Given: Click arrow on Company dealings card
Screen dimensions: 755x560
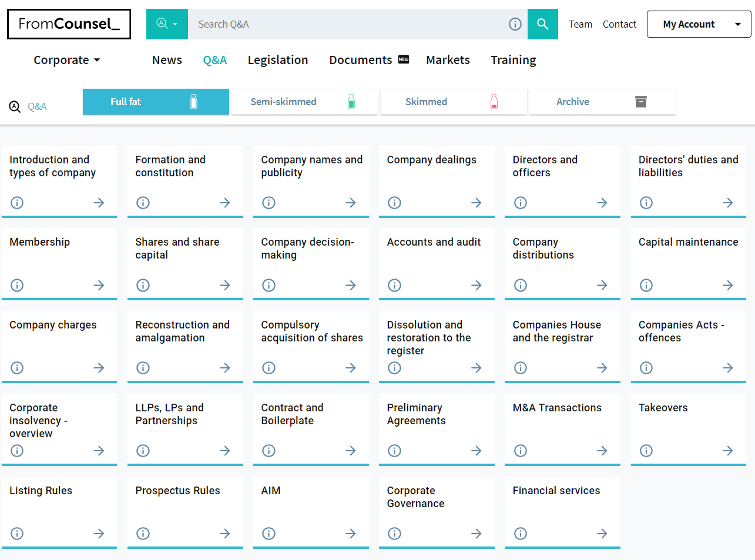Looking at the screenshot, I should (476, 203).
